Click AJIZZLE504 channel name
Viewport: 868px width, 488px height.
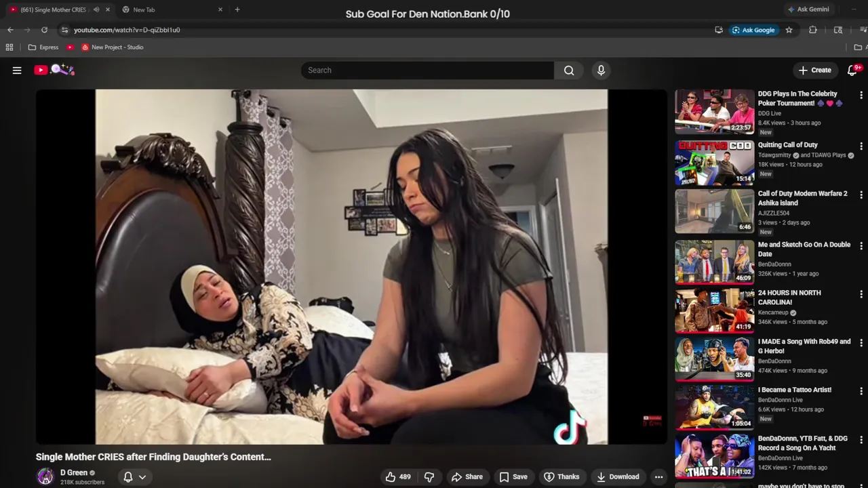click(774, 213)
